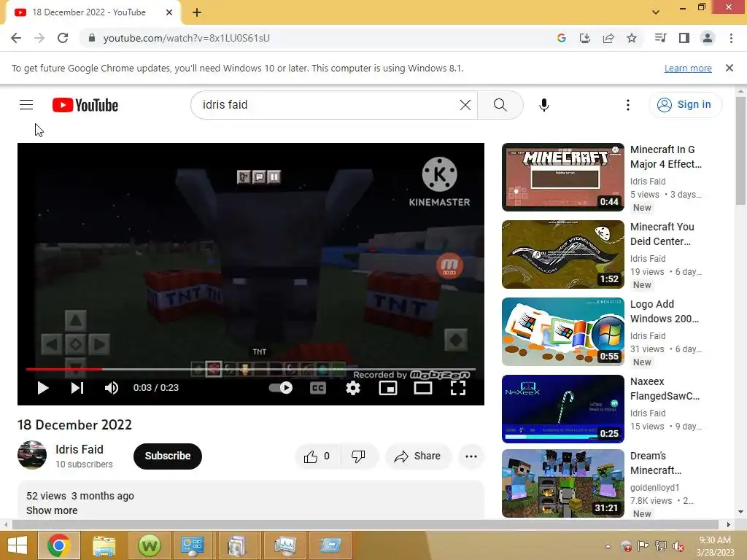Open media control button in toolbar

(660, 38)
